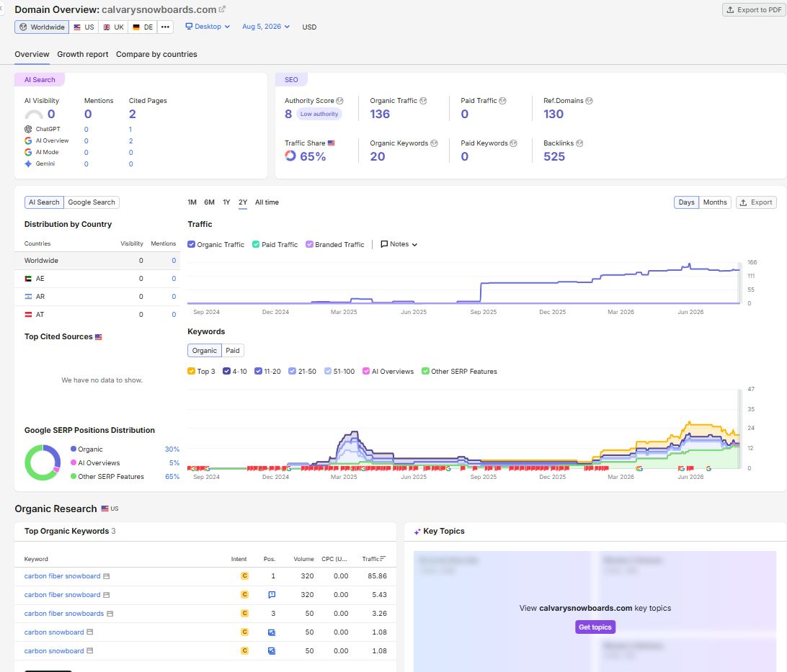Viewport: 787px width, 672px height.
Task: Click Paid Traffic info icon
Action: click(x=502, y=101)
